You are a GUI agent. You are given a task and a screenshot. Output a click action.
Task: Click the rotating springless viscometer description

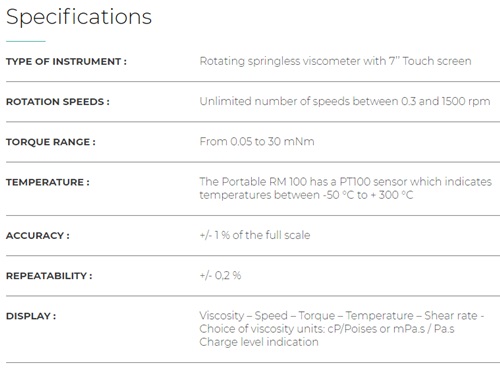(335, 61)
